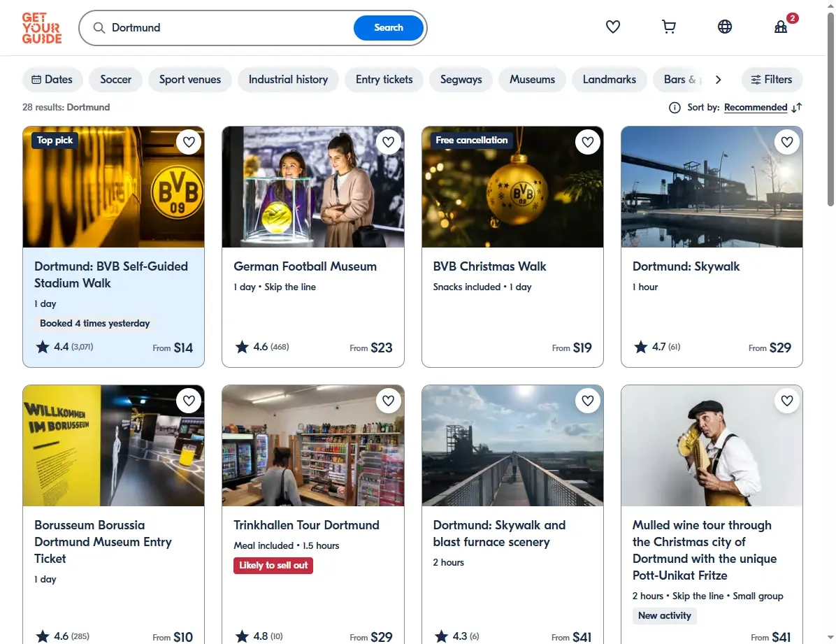Open the German Football Museum title
Screen dimensions: 836x644
coord(305,266)
